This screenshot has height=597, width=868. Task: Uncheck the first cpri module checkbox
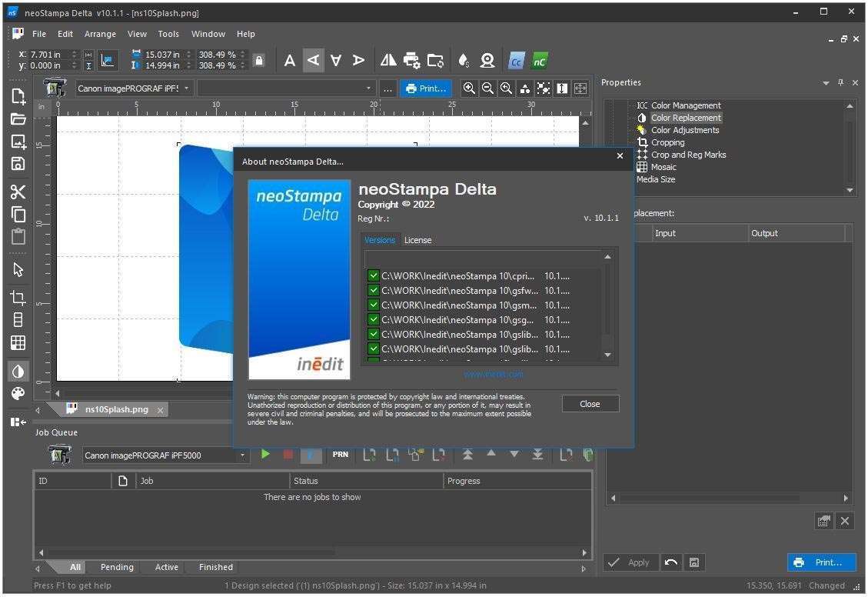pos(373,275)
